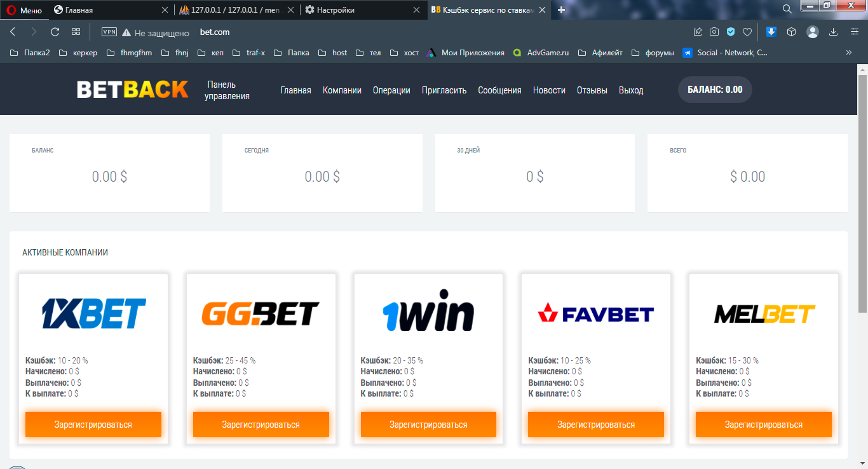
Task: Open the ad blocker shield icon
Action: pos(731,32)
